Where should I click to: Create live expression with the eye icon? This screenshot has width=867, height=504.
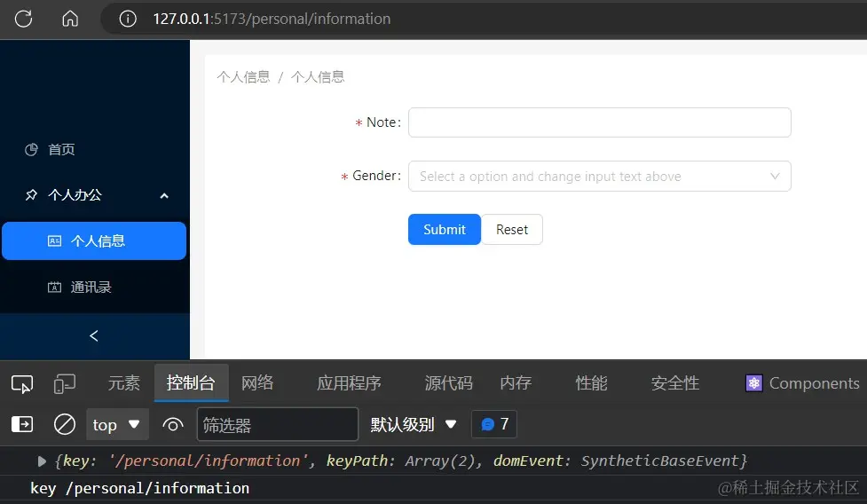tap(173, 424)
